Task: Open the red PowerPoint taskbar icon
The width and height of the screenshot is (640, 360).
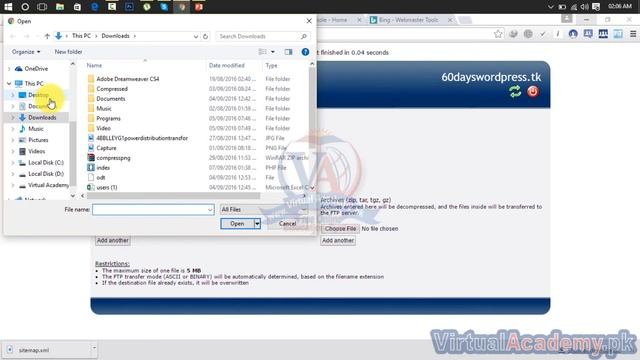Action: (x=199, y=7)
